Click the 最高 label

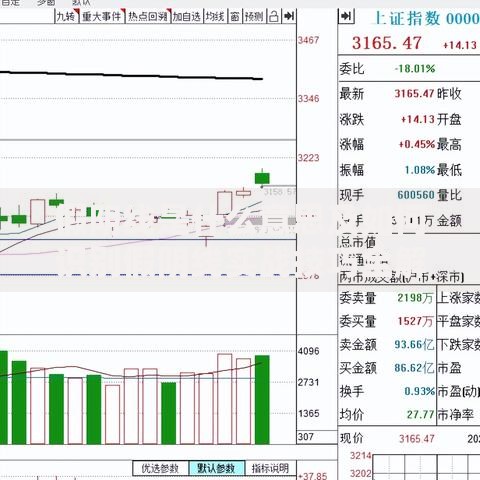click(449, 145)
